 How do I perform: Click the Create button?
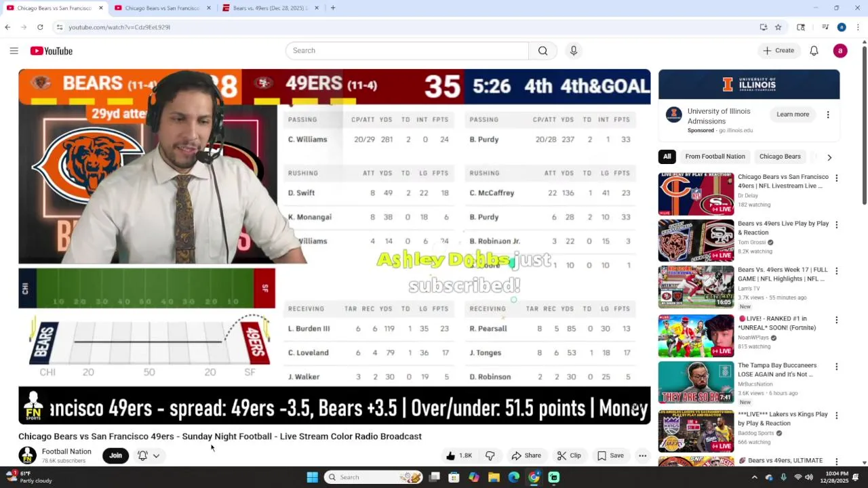coord(778,51)
